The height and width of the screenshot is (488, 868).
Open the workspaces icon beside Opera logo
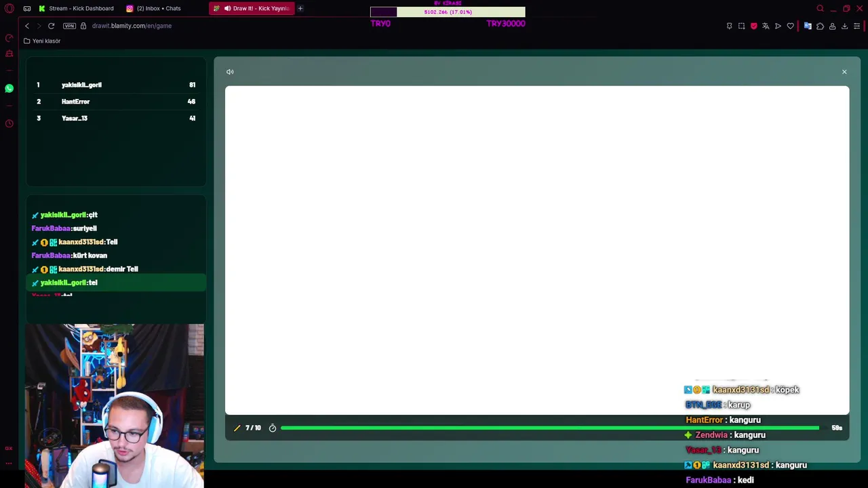click(26, 8)
